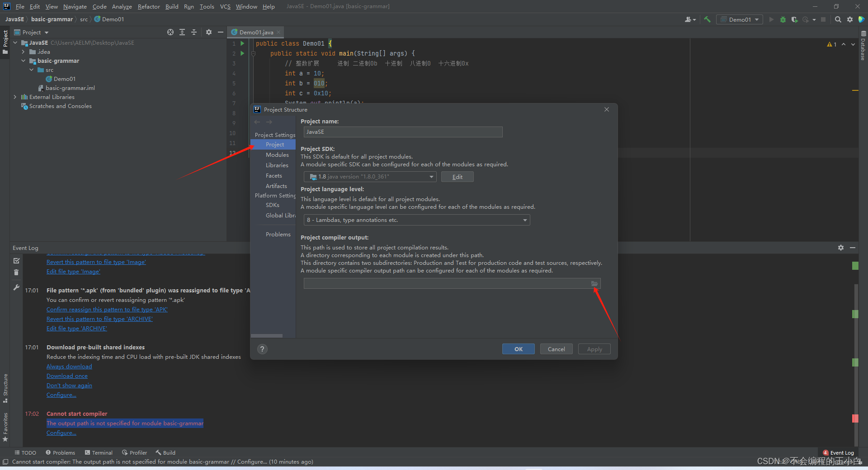Open Favorites side tool window

tap(5, 427)
